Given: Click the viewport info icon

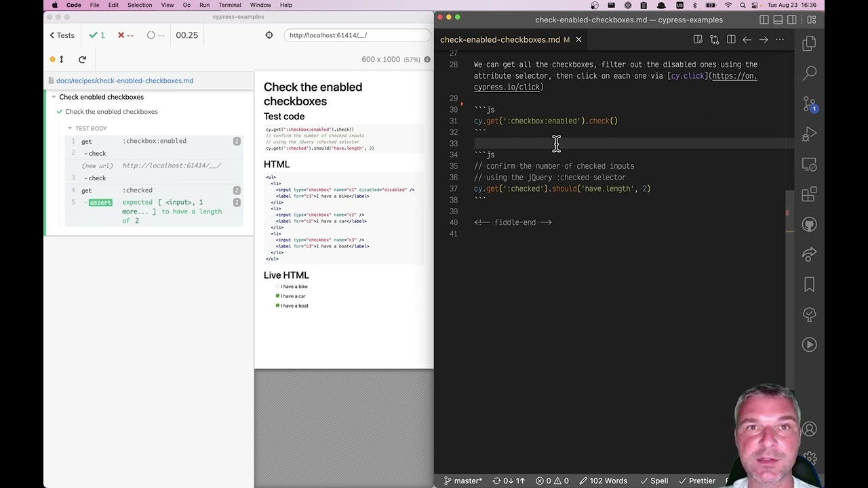Looking at the screenshot, I should click(x=427, y=60).
